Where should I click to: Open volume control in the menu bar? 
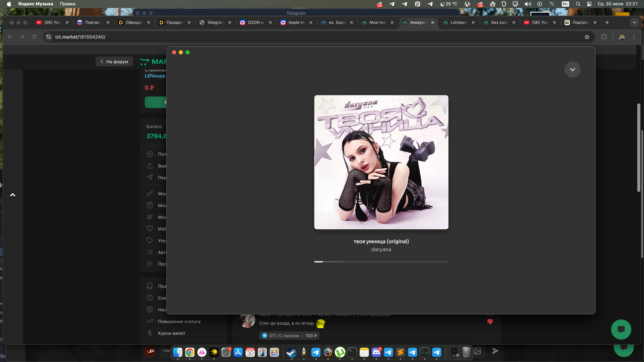(528, 4)
